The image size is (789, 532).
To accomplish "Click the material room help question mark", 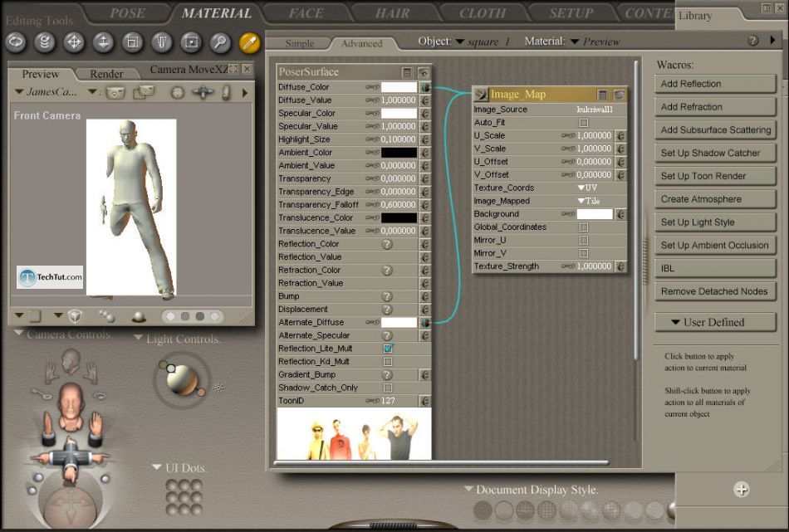I will (x=752, y=41).
